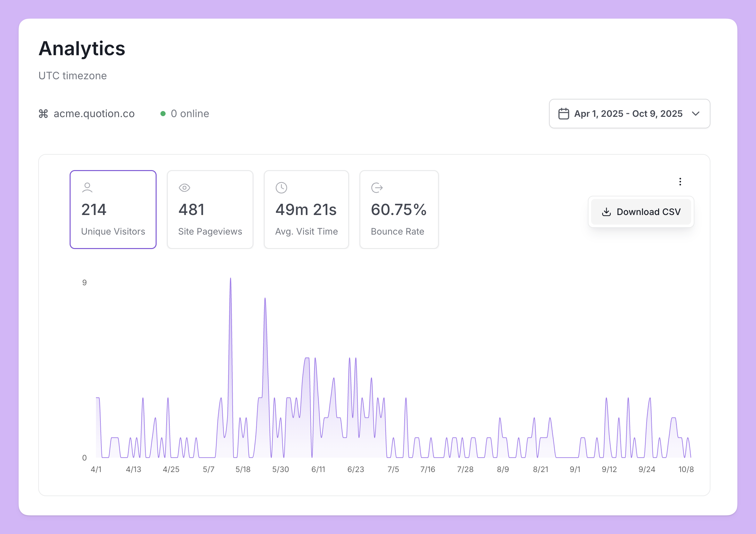Click the command symbol beside acme.quotion.co
The height and width of the screenshot is (534, 756).
43,114
